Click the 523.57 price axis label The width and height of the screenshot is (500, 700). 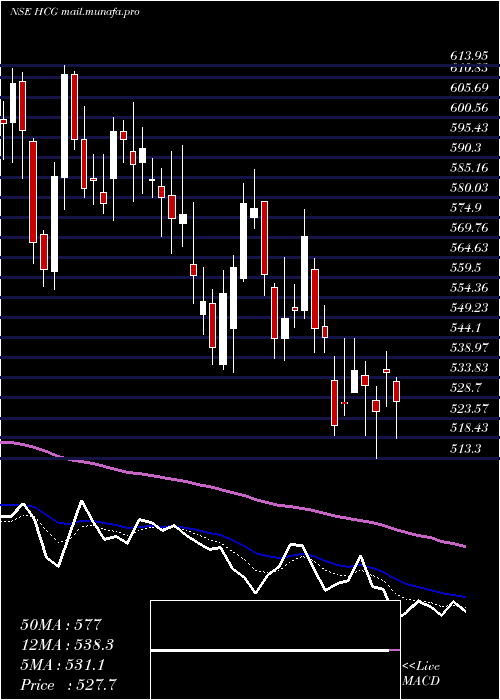point(468,408)
